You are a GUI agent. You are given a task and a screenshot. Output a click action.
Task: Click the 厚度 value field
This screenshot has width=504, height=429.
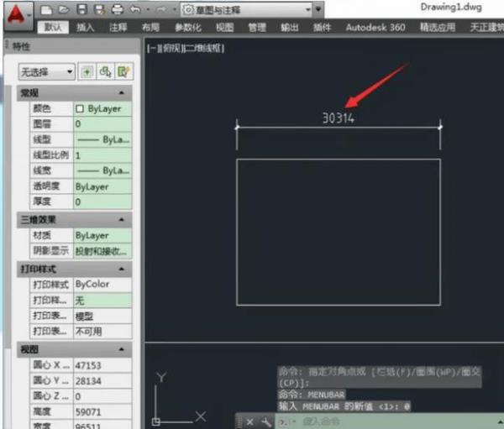pyautogui.click(x=102, y=201)
